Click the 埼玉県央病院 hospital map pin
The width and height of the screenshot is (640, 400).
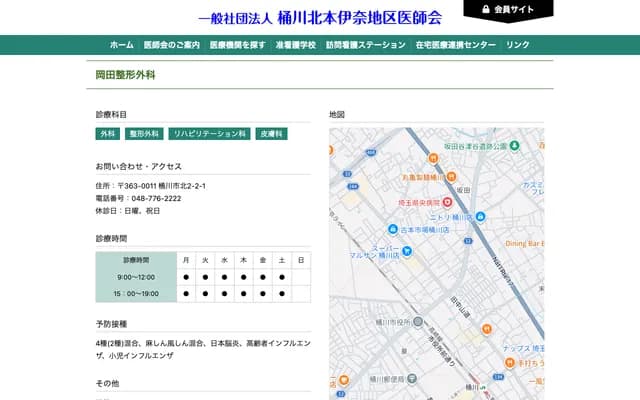[x=449, y=202]
